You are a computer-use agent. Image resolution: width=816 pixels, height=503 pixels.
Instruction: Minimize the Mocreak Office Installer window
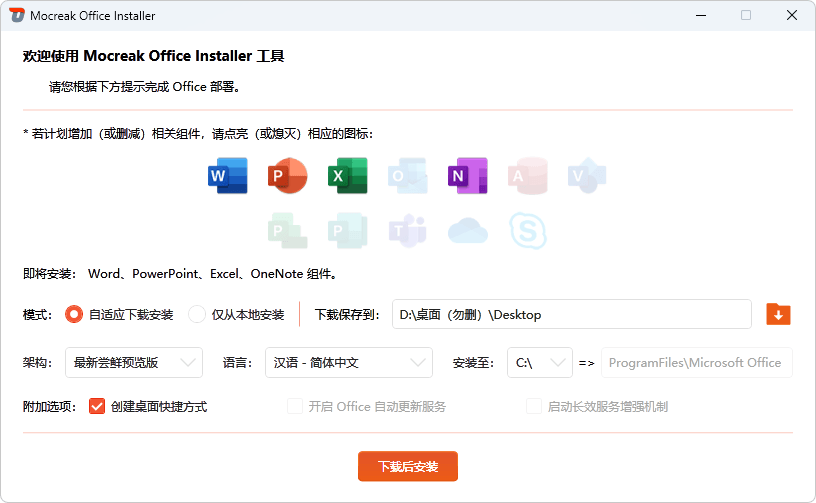pyautogui.click(x=701, y=15)
